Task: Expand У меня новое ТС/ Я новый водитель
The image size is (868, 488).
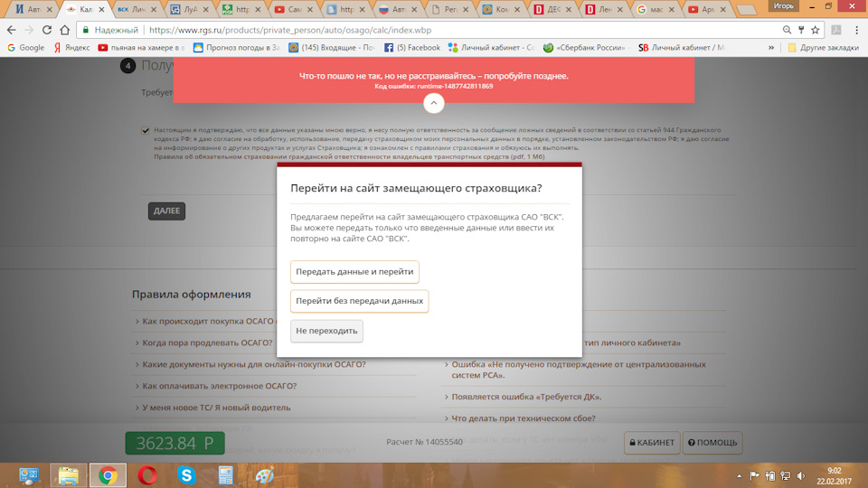Action: click(216, 408)
